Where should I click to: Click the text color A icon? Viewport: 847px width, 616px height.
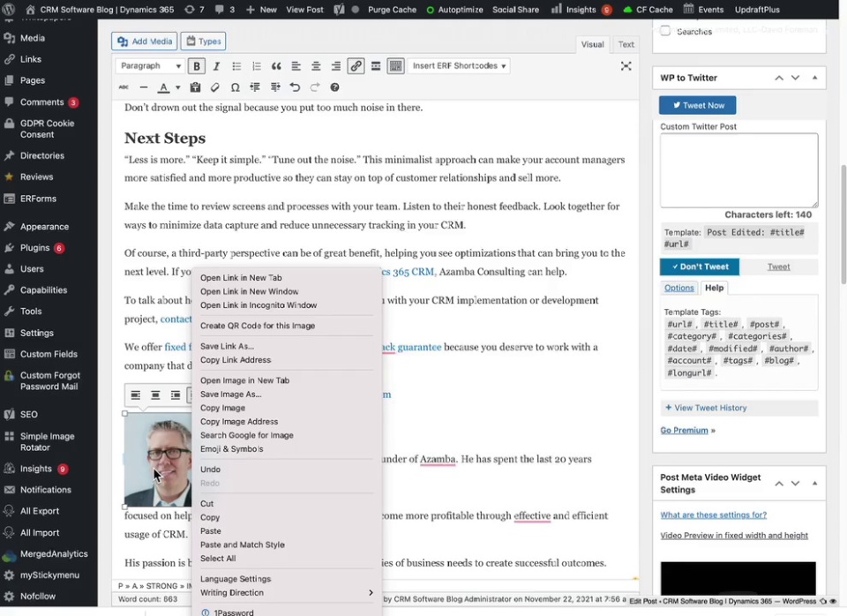tap(163, 87)
